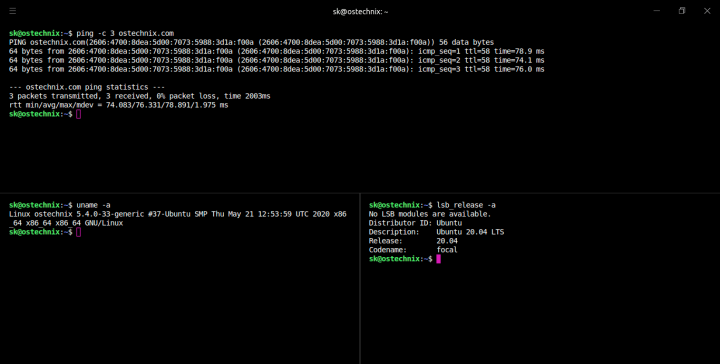
Task: Click the 'ping -c 3 ostechnix.com' command
Action: (125, 33)
